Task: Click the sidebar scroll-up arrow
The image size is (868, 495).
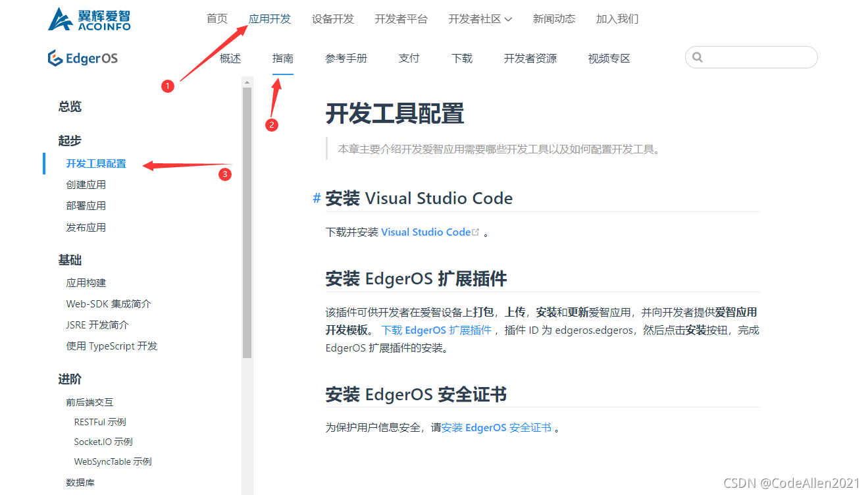Action: (247, 82)
